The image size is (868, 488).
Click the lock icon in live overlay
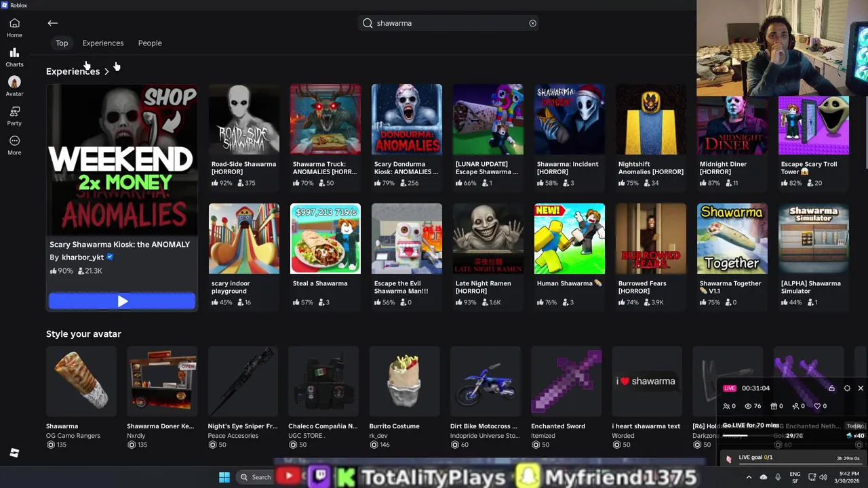point(831,388)
